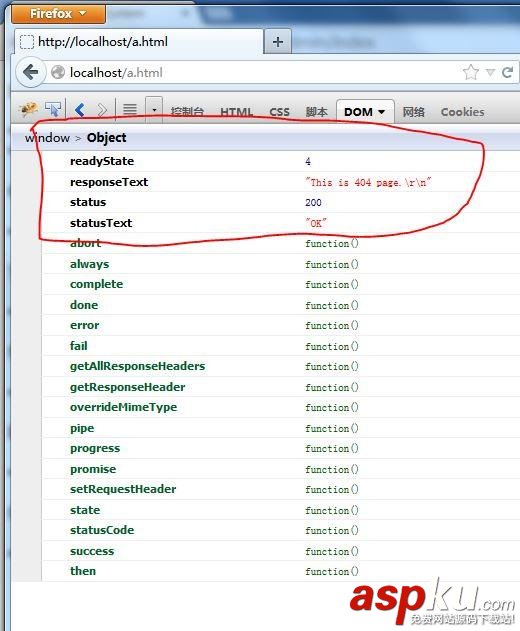This screenshot has height=631, width=520.
Task: Click Firebug's forward arrow
Action: tap(102, 109)
